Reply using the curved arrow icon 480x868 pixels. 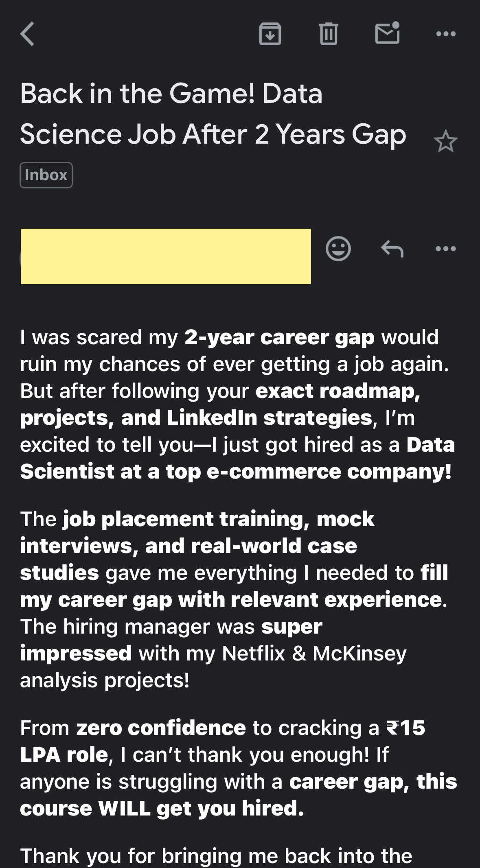click(x=392, y=248)
